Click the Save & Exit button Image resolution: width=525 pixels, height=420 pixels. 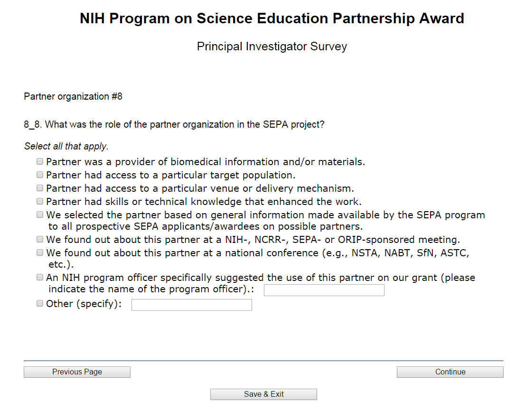tap(263, 394)
